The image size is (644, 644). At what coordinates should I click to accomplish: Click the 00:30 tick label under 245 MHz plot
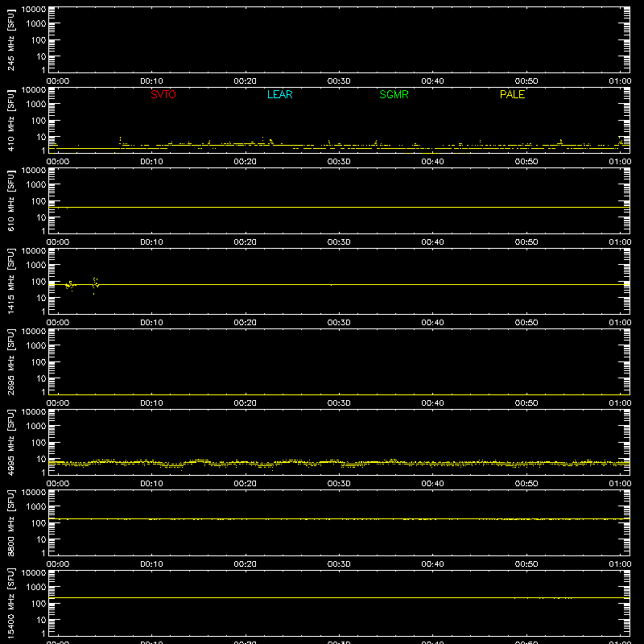(339, 81)
